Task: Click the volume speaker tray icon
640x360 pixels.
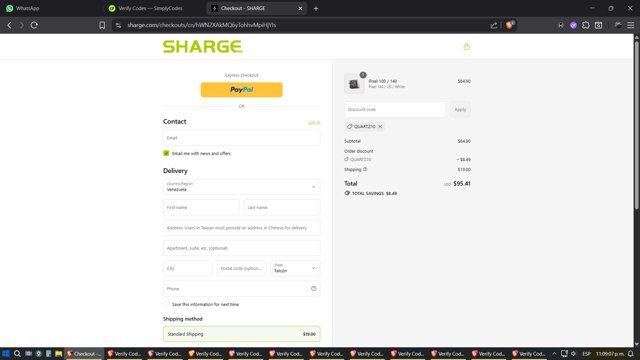Action: tap(573, 353)
